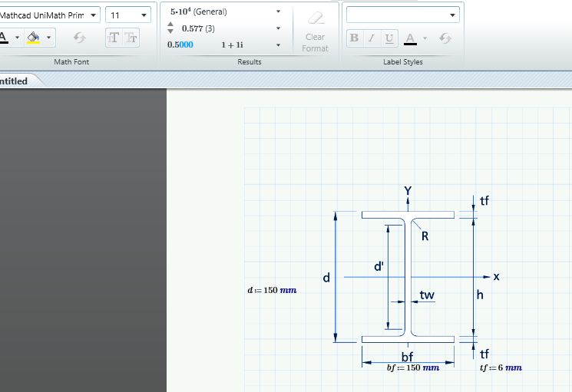Screen dimensions: 572x392
Task: Open the complex values 1+1i dropdown
Action: click(x=279, y=45)
